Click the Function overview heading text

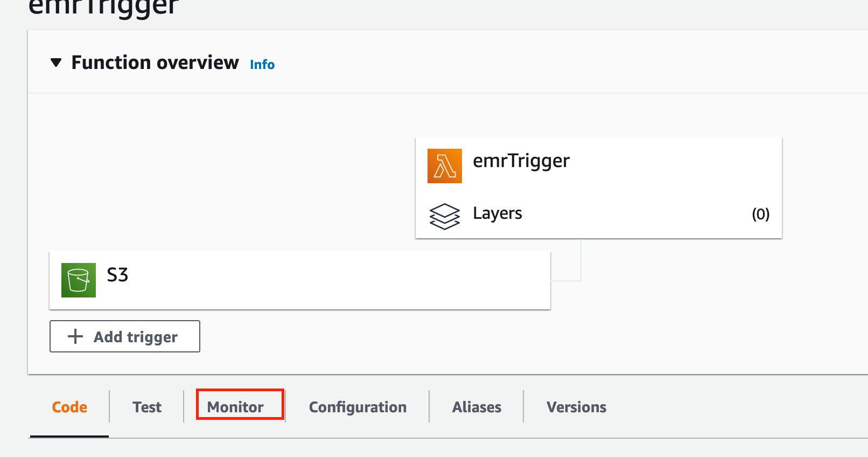pos(155,63)
